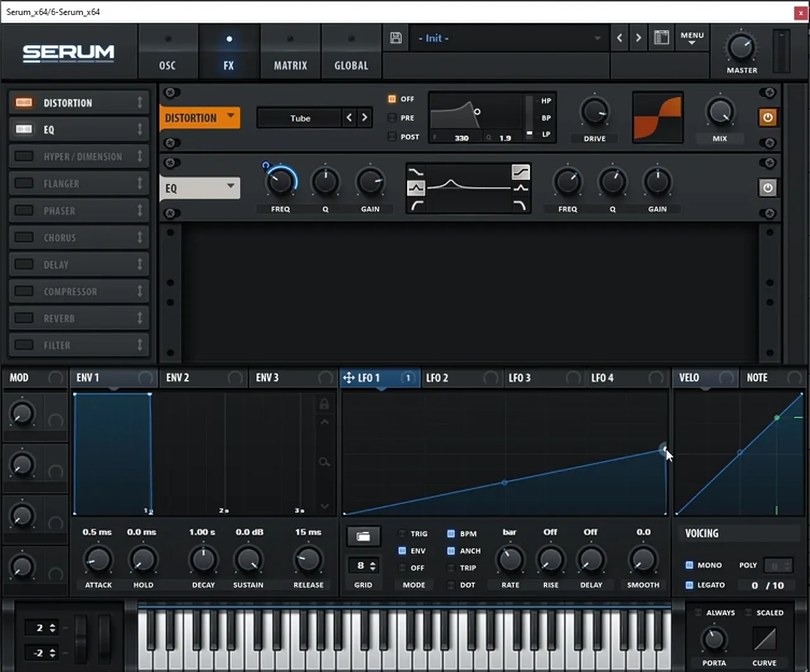The image size is (810, 672).
Task: Open the preset browser icon
Action: tap(661, 37)
